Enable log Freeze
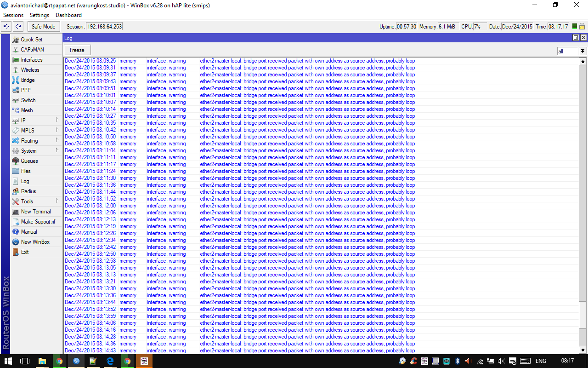Screen dimensions: 588x368 click(x=77, y=50)
